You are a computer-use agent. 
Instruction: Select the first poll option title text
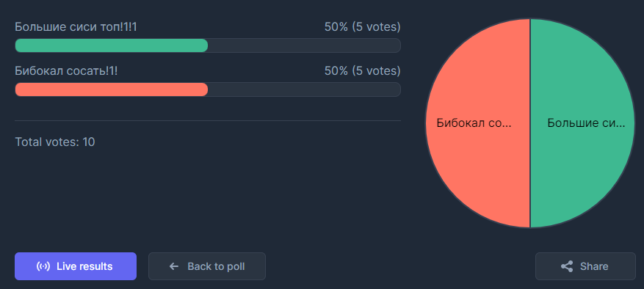point(76,27)
